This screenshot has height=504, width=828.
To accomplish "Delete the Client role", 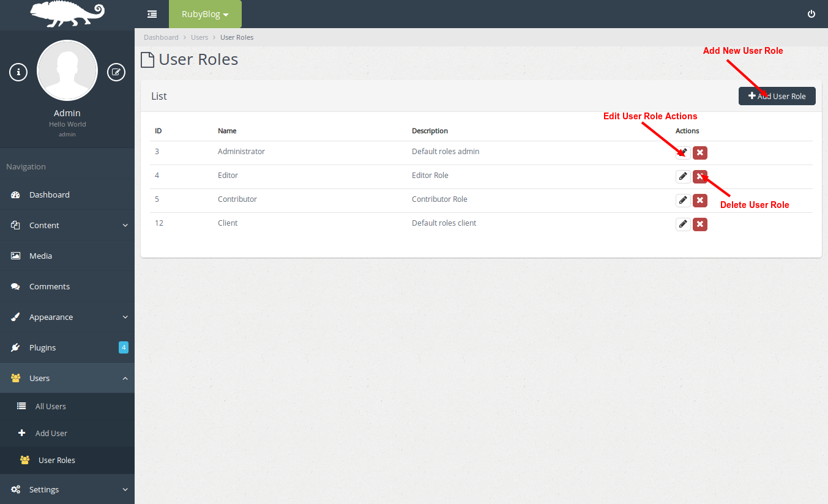I will click(x=700, y=224).
